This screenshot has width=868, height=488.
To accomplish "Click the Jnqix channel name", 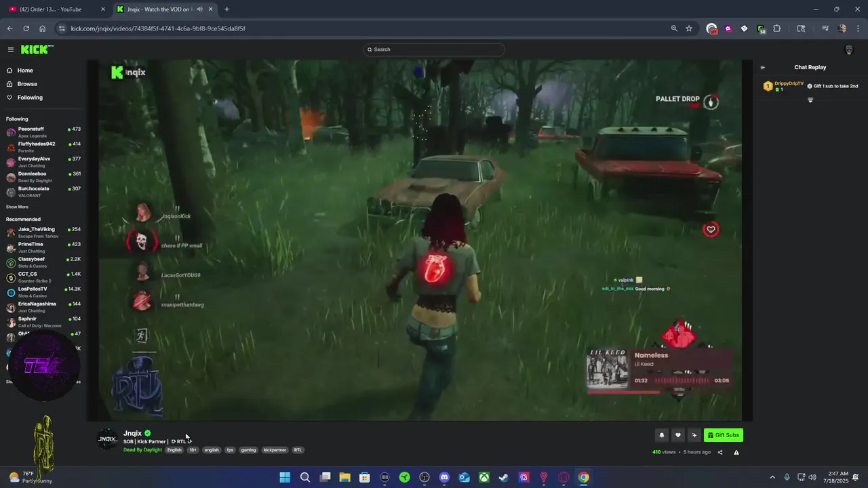I will pos(132,433).
